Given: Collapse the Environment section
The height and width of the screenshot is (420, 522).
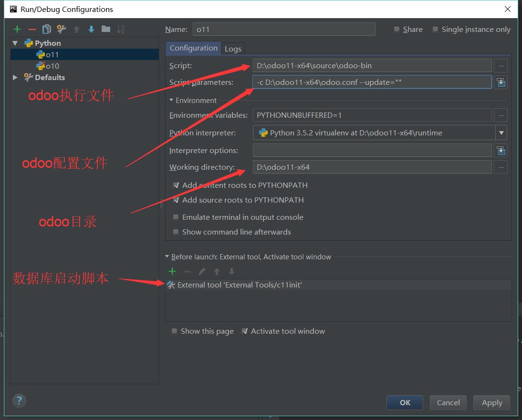Looking at the screenshot, I should coord(171,100).
